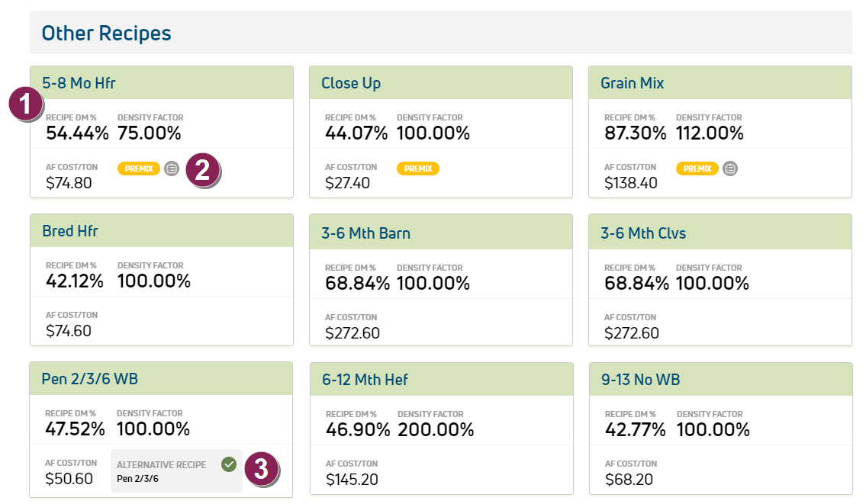Click the list icon beside PREMIX on Grain Mix
The image size is (866, 504).
click(730, 169)
